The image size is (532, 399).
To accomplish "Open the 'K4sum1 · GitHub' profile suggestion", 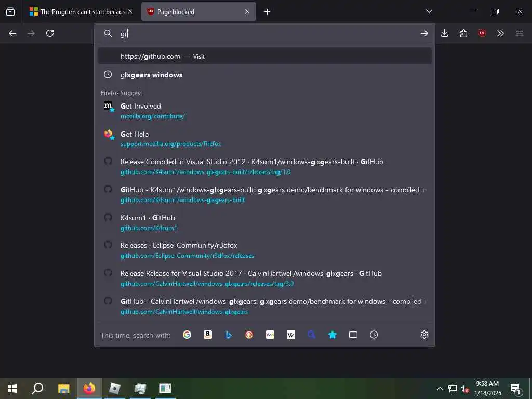I will (x=264, y=222).
